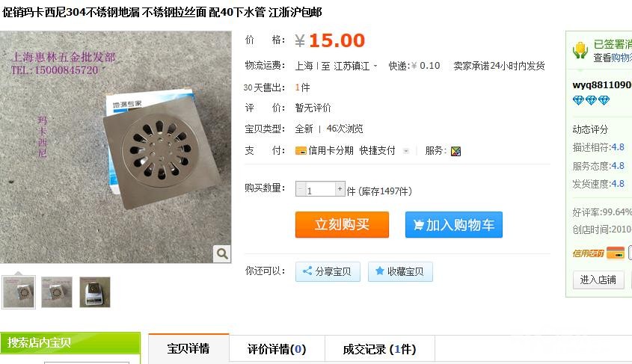Click the consumer protection hands icon
Screen dimensions: 632x364
(x=580, y=50)
